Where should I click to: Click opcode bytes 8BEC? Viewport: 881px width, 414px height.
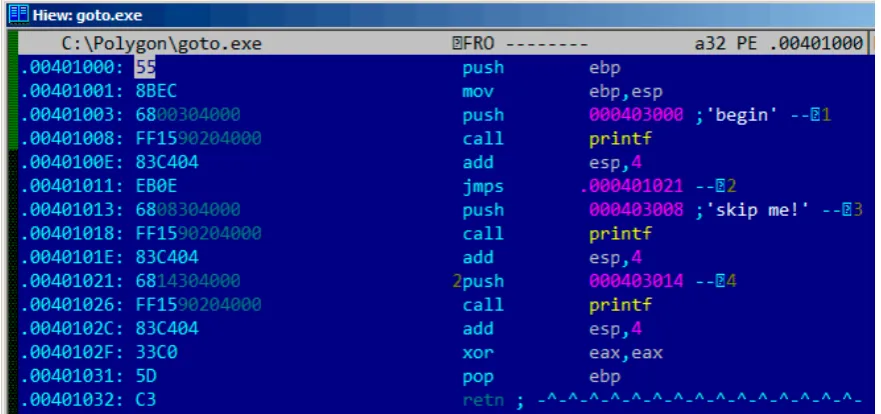(156, 91)
